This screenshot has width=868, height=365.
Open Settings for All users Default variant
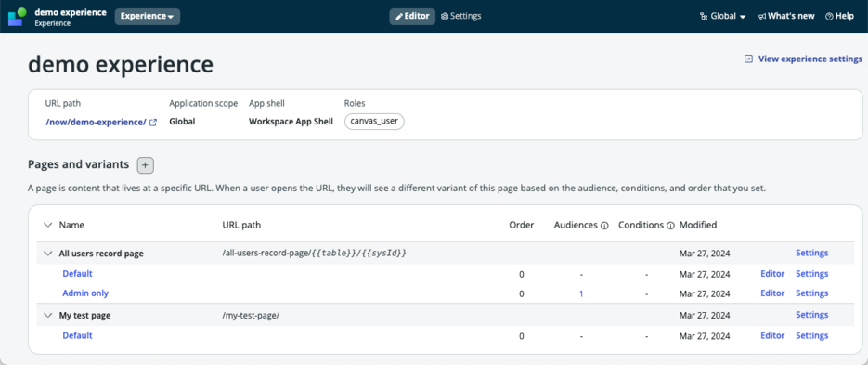point(811,274)
